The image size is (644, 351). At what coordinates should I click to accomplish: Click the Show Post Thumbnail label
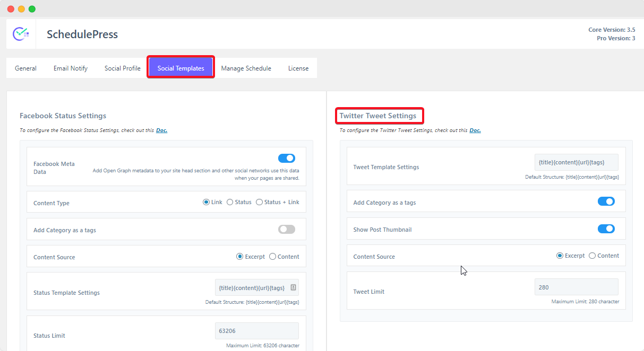click(383, 230)
